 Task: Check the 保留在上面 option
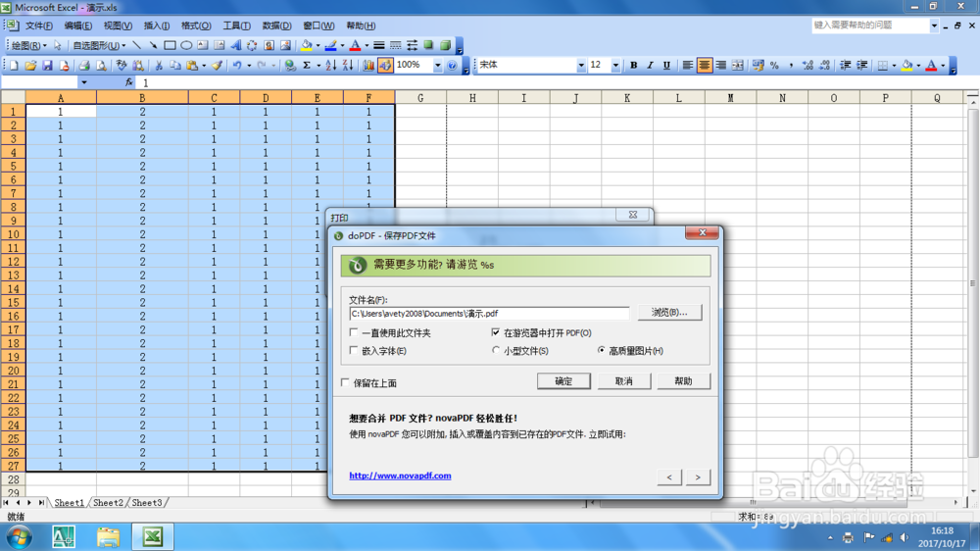(345, 382)
